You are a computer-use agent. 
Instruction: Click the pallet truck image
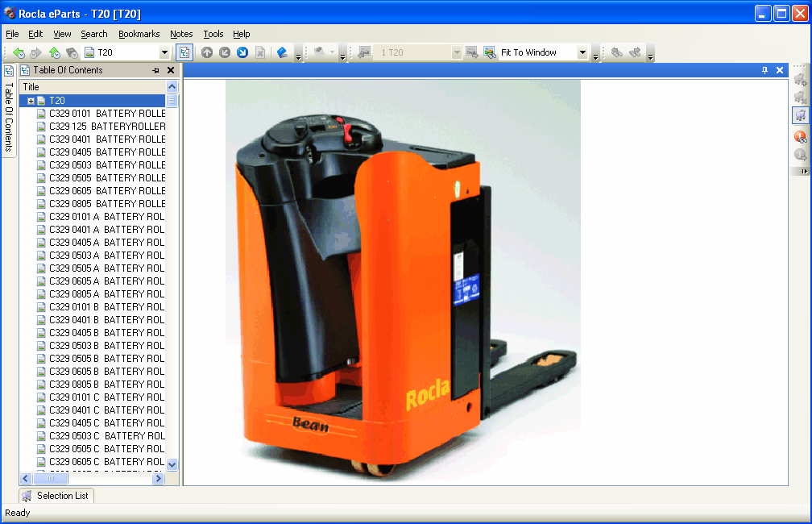click(x=403, y=281)
